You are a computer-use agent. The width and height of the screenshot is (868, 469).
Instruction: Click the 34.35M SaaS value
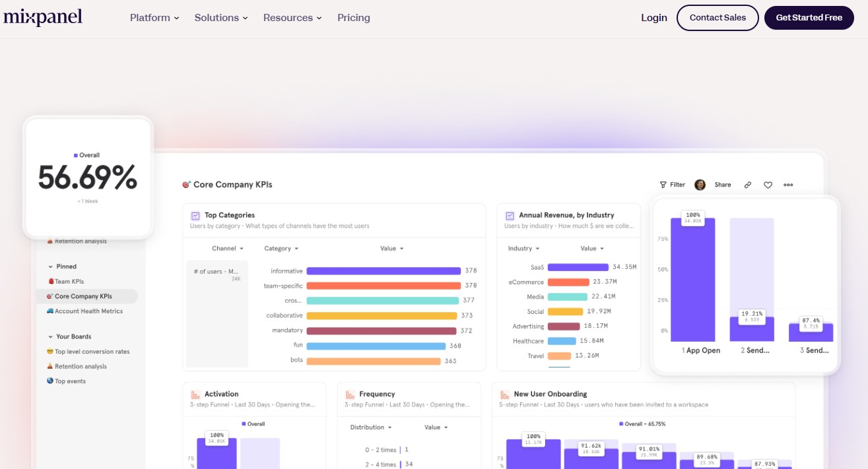click(624, 267)
